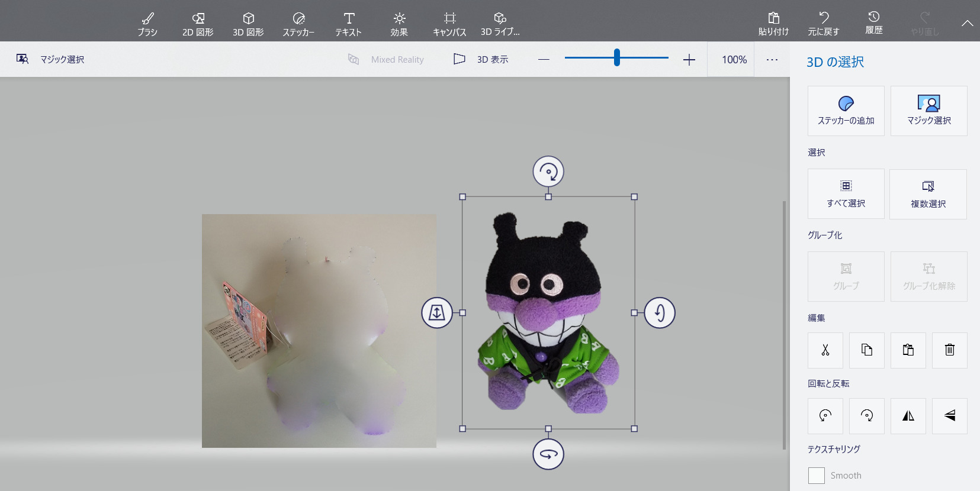Click the top-right selection resize handle
Screen dimensions: 980x491
pyautogui.click(x=634, y=197)
